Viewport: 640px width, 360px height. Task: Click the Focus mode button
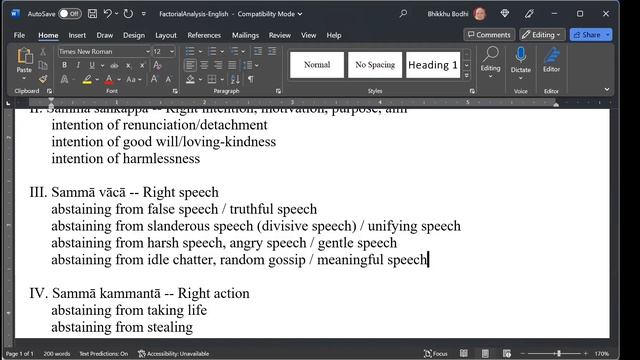(x=436, y=353)
